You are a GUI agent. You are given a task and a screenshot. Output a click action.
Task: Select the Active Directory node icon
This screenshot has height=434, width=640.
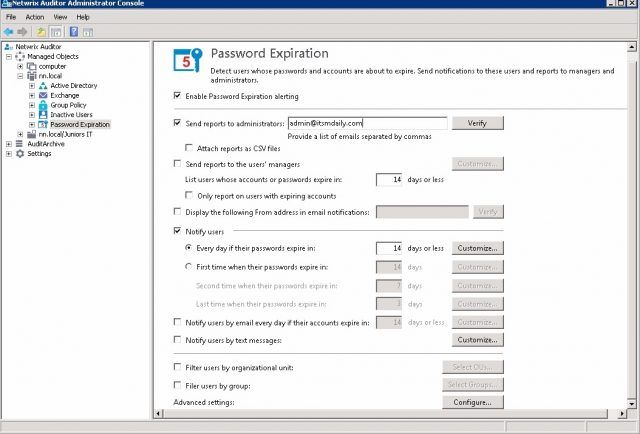(43, 86)
